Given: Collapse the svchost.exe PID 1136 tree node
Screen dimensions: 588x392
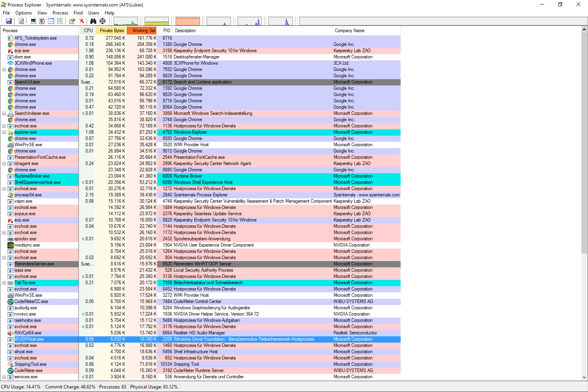Looking at the screenshot, I should [x=4, y=126].
